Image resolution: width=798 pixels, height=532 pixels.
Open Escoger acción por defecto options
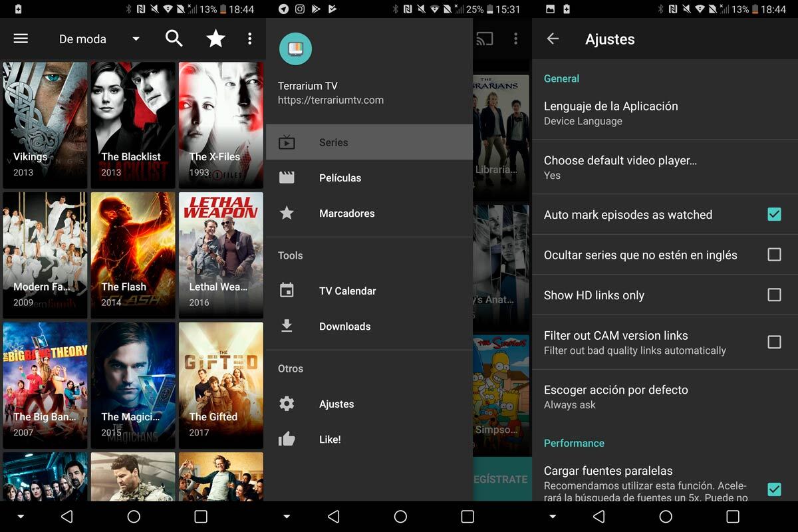[616, 396]
